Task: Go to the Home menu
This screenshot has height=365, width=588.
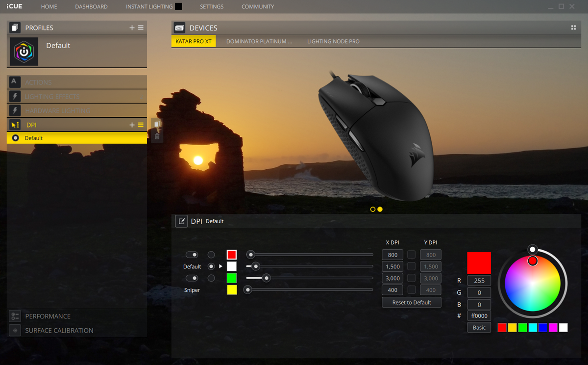Action: click(x=49, y=6)
